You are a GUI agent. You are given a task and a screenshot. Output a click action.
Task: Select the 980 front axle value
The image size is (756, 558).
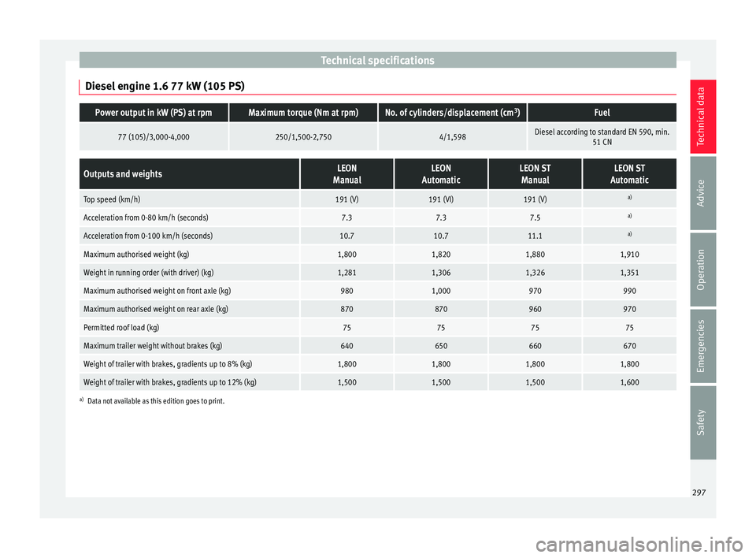point(346,291)
